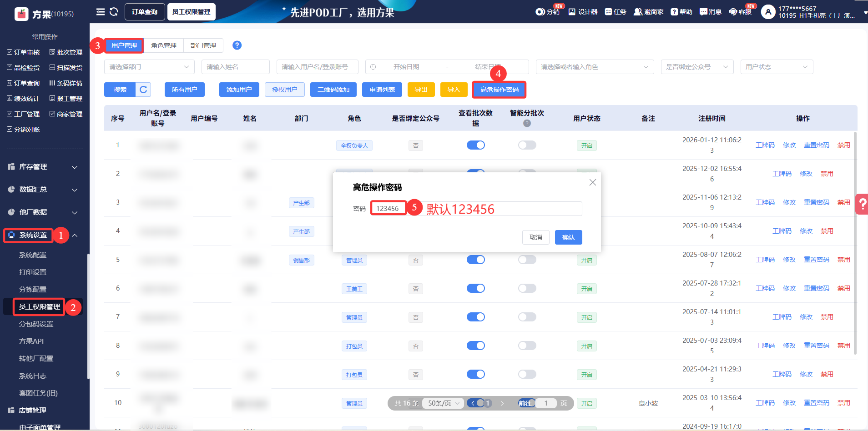Expand 库存管理 sidebar menu

click(43, 167)
